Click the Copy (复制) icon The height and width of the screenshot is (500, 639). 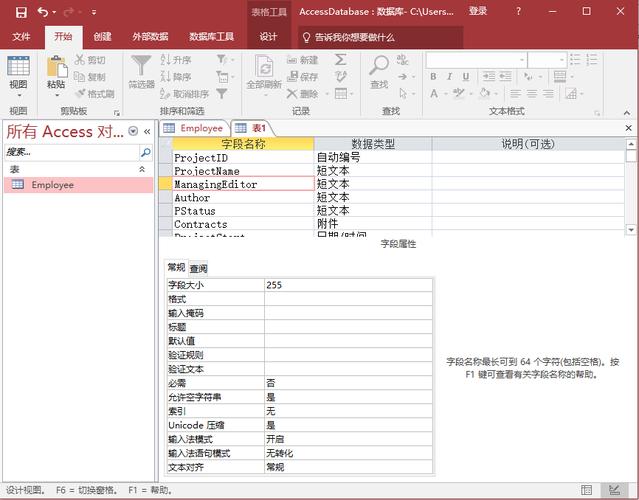coord(79,76)
